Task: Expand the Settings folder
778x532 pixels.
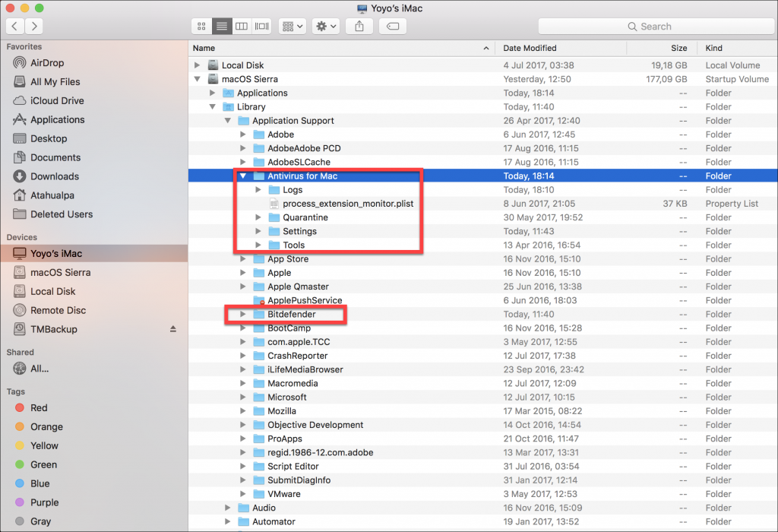Action: [x=258, y=231]
